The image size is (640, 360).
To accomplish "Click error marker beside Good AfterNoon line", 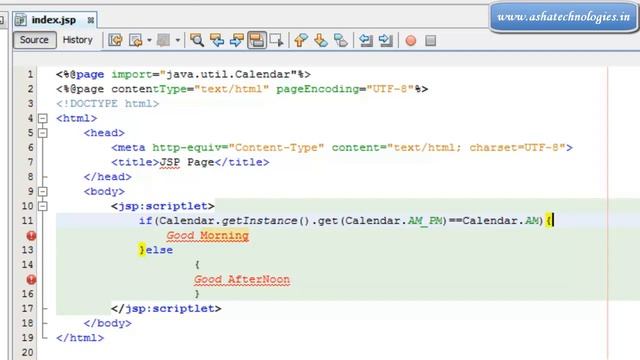I will [31, 280].
